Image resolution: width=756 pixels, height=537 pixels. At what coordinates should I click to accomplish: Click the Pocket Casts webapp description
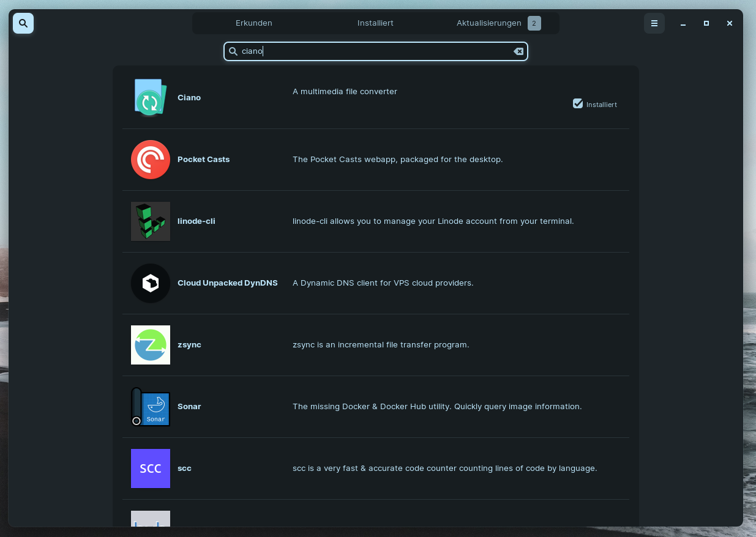398,160
